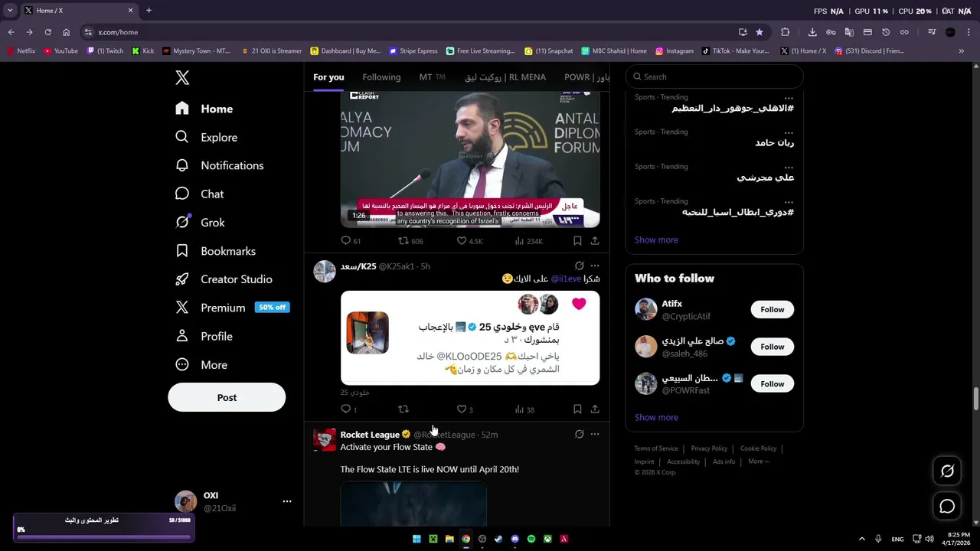Viewport: 980px width, 551px height.
Task: Share the video post
Action: [x=595, y=240]
